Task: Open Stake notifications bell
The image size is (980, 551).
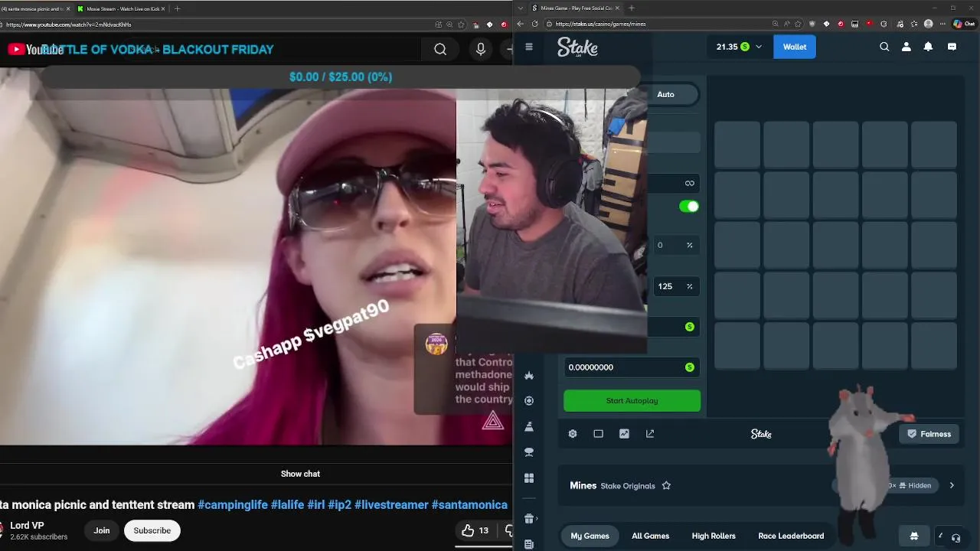Action: tap(928, 47)
